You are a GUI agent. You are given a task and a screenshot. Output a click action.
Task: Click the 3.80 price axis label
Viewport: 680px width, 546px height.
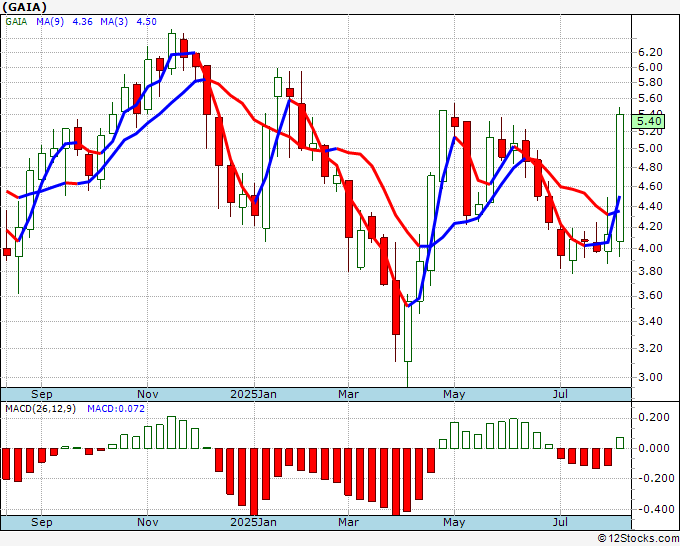[x=650, y=271]
